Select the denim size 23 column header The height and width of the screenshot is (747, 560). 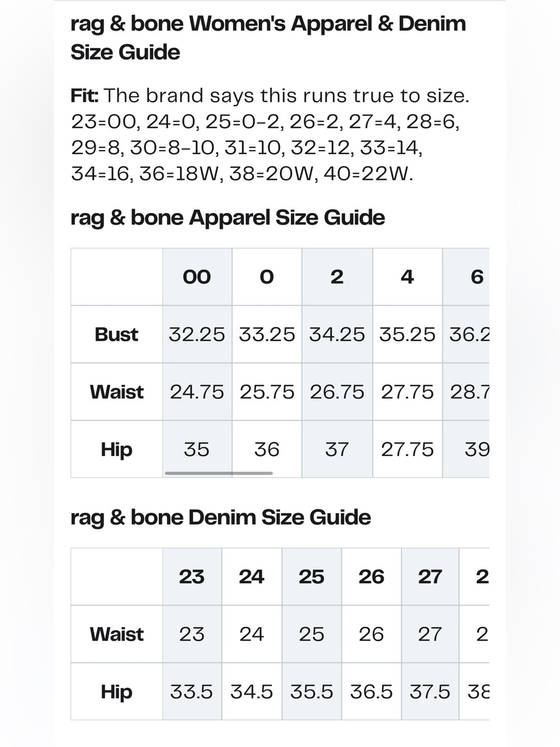click(192, 577)
